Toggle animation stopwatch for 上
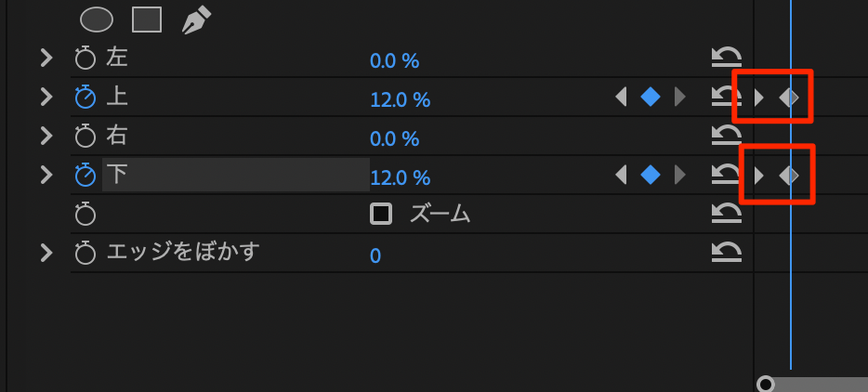The width and height of the screenshot is (868, 392). click(85, 97)
